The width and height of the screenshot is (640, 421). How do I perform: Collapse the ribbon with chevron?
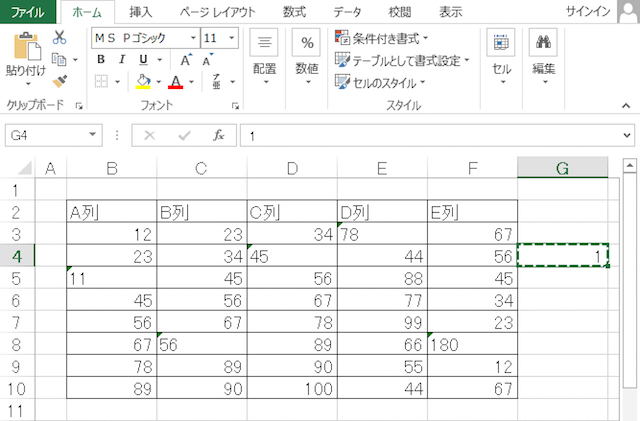tap(626, 106)
